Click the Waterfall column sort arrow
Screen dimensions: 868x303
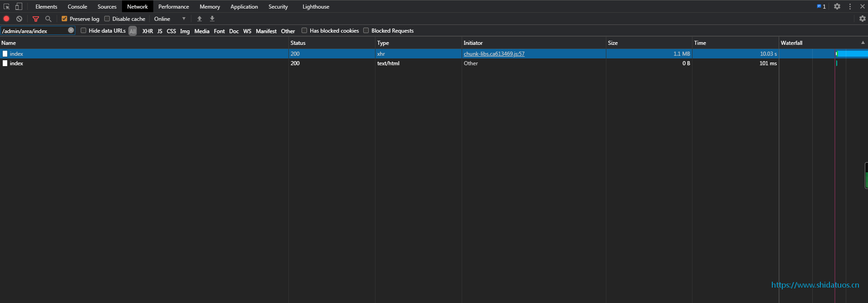[x=863, y=43]
